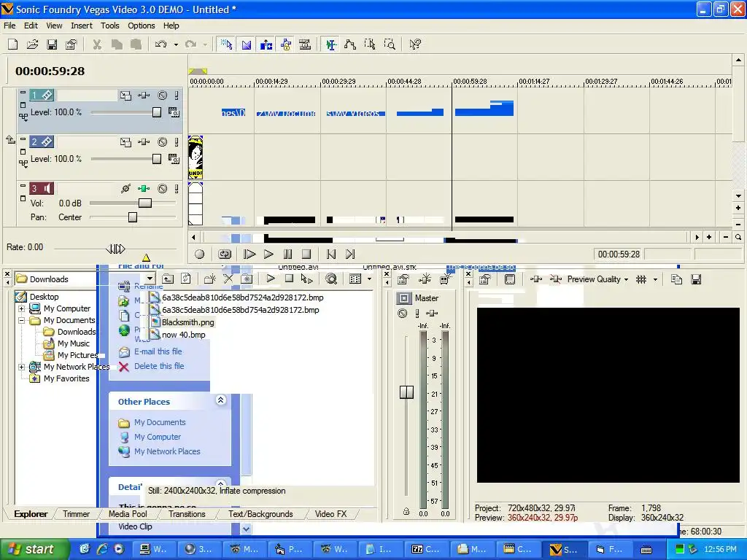Refresh the Explorer file list
The image size is (747, 560).
(186, 279)
